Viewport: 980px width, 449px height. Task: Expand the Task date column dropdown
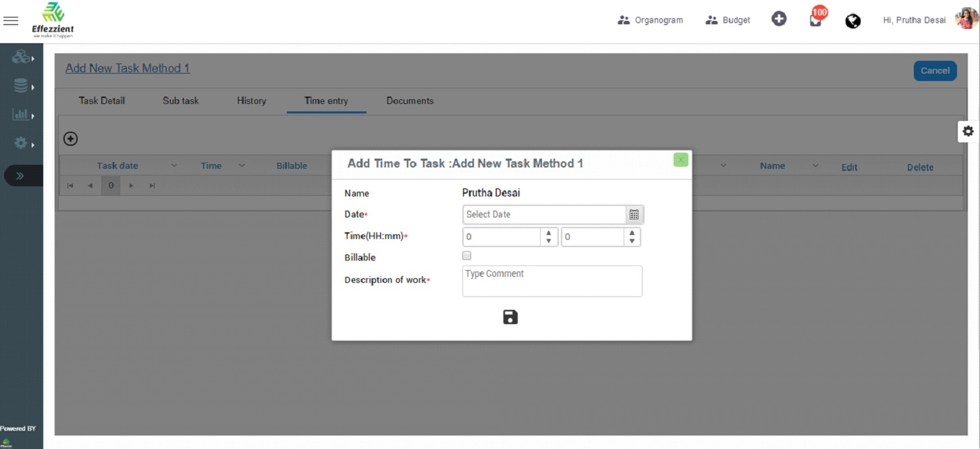[x=173, y=165]
